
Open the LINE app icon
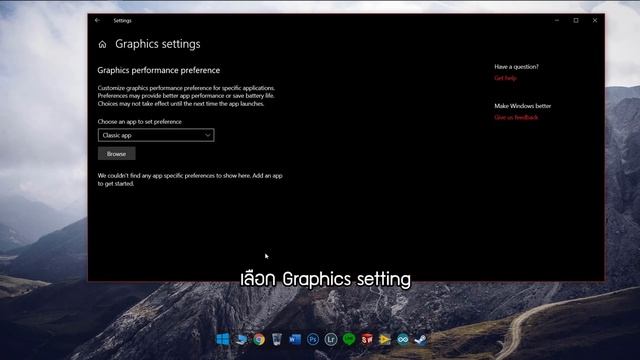349,339
